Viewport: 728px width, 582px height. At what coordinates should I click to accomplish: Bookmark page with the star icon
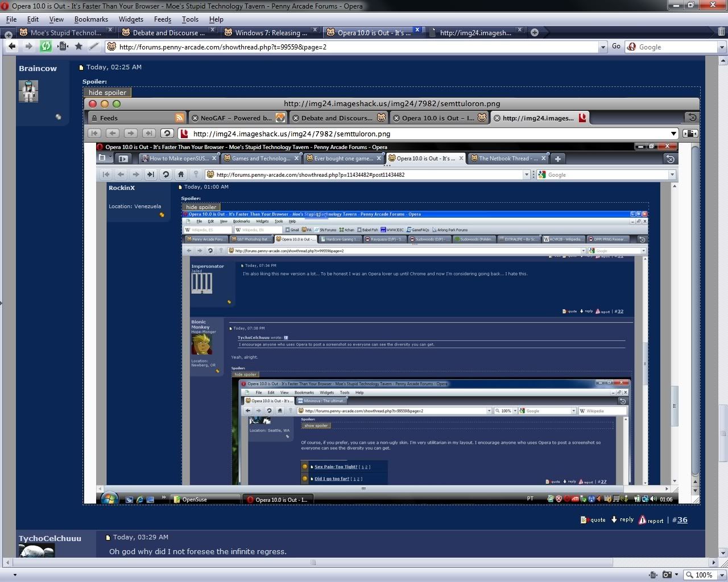78,47
